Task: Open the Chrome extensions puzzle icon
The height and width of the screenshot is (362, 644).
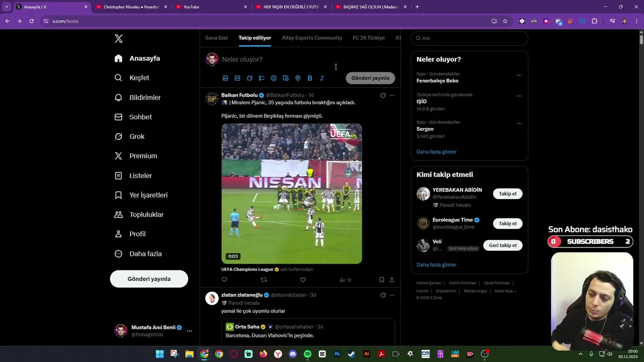Action: tap(595, 21)
